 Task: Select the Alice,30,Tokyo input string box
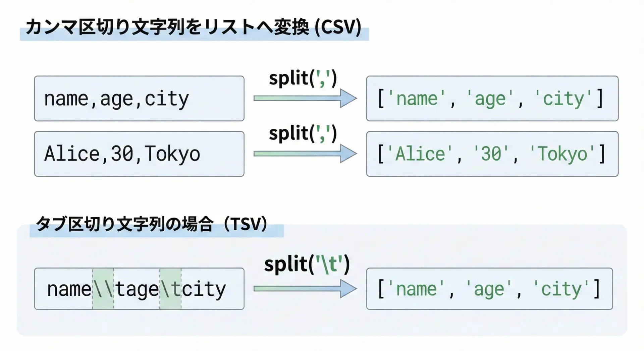(x=139, y=154)
